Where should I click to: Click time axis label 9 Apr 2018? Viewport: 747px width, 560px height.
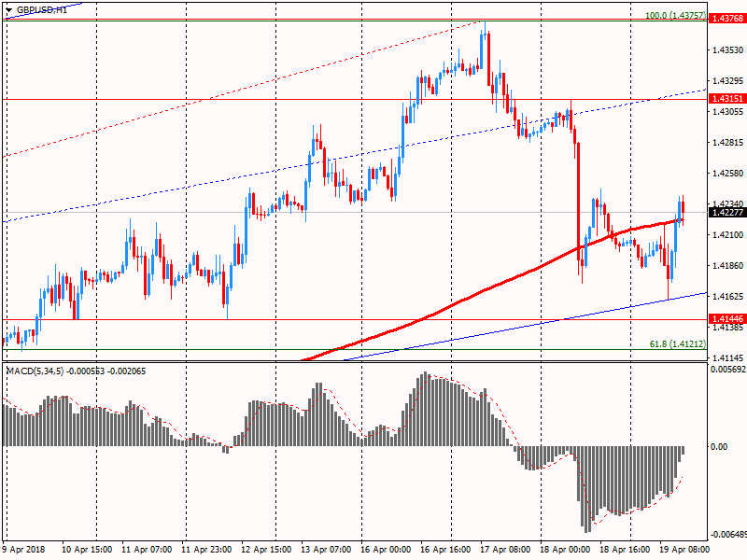click(x=23, y=549)
